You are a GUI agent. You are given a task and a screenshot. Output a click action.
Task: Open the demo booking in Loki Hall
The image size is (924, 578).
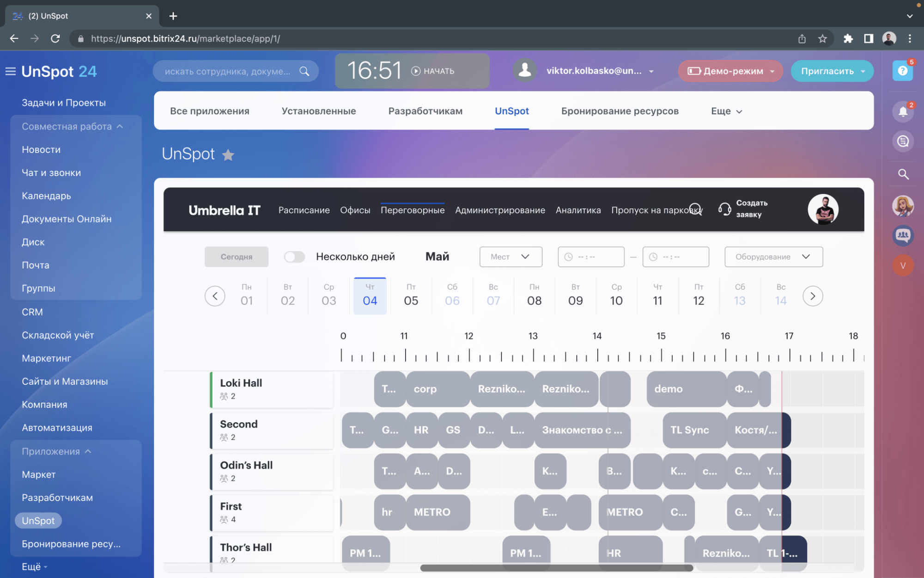[687, 389]
